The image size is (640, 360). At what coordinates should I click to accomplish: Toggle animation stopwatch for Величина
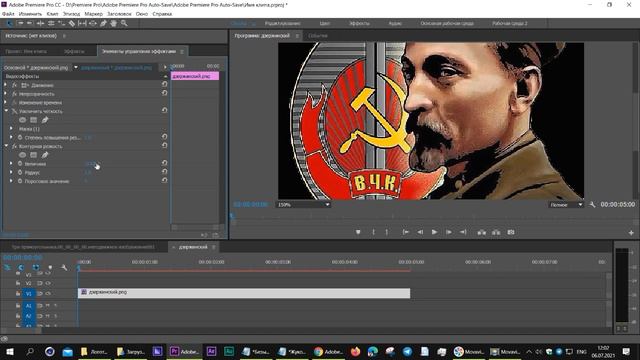[x=20, y=163]
